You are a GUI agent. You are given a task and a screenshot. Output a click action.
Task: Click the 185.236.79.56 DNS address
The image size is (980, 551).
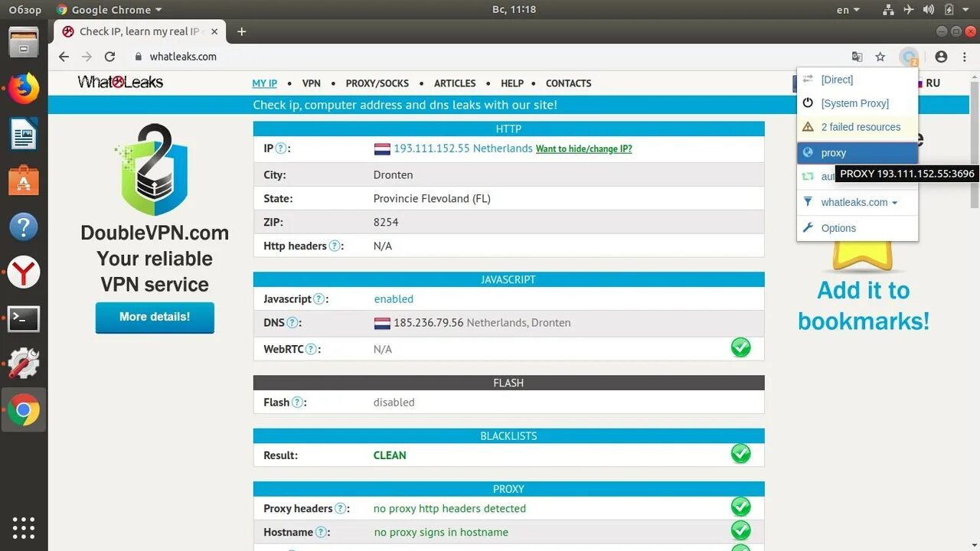[429, 323]
